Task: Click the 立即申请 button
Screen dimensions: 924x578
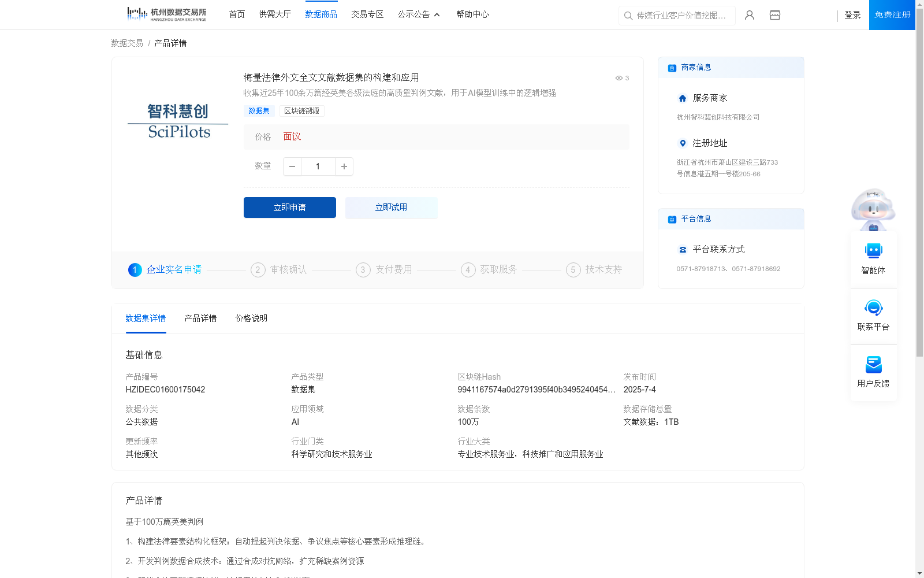Action: pos(290,208)
